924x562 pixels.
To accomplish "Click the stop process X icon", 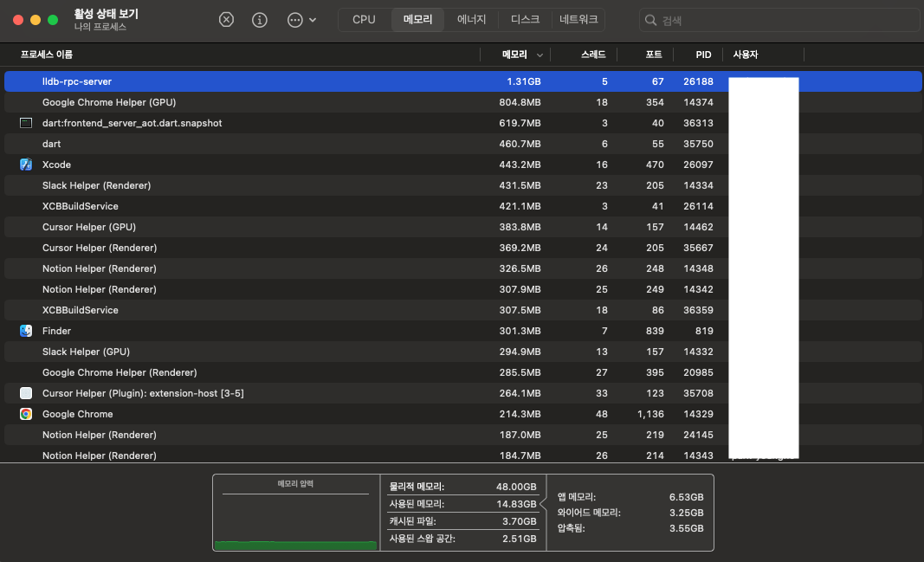I will (x=226, y=20).
